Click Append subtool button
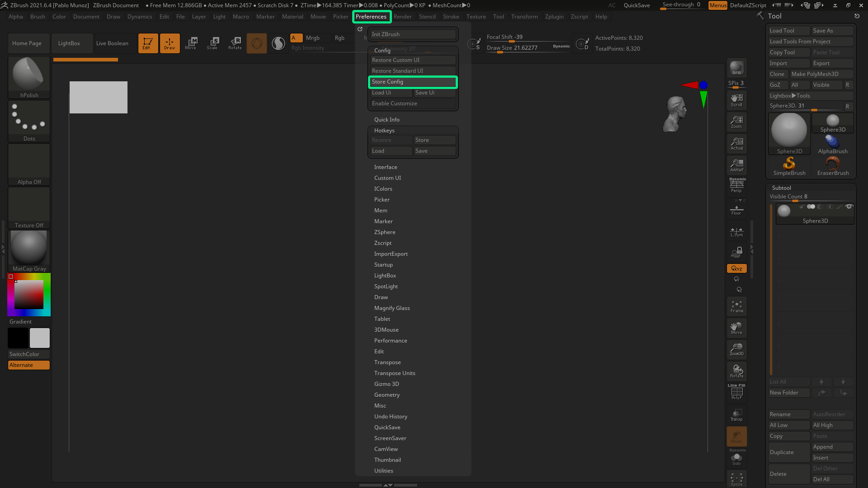 tap(833, 447)
